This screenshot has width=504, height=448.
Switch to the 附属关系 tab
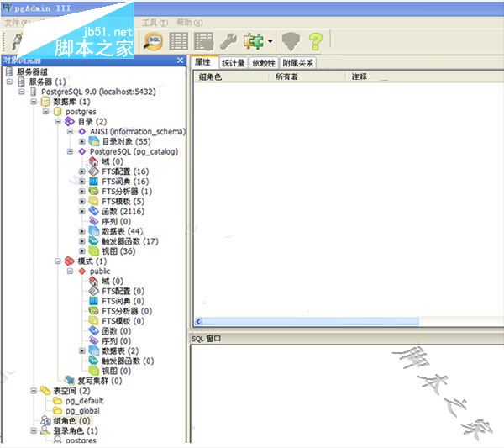click(298, 63)
